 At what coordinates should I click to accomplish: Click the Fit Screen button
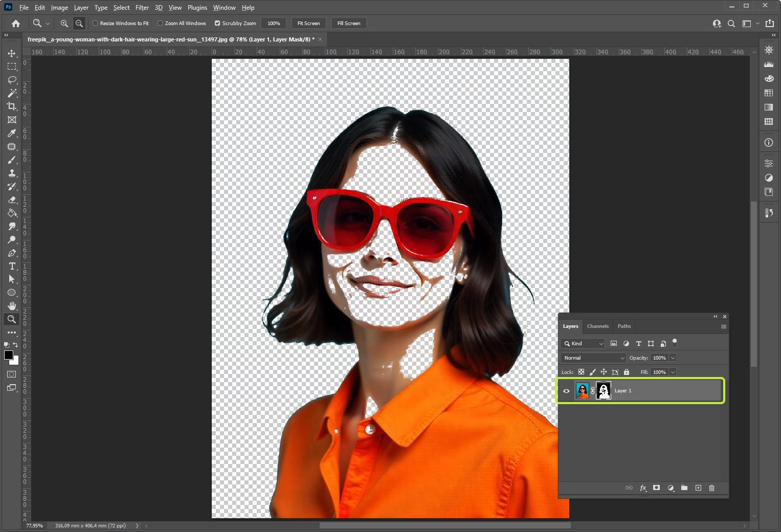tap(309, 24)
